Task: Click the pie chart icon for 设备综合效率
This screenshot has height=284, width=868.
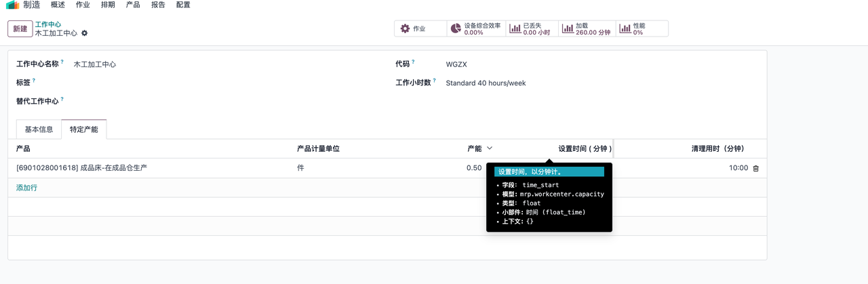Action: pyautogui.click(x=456, y=28)
